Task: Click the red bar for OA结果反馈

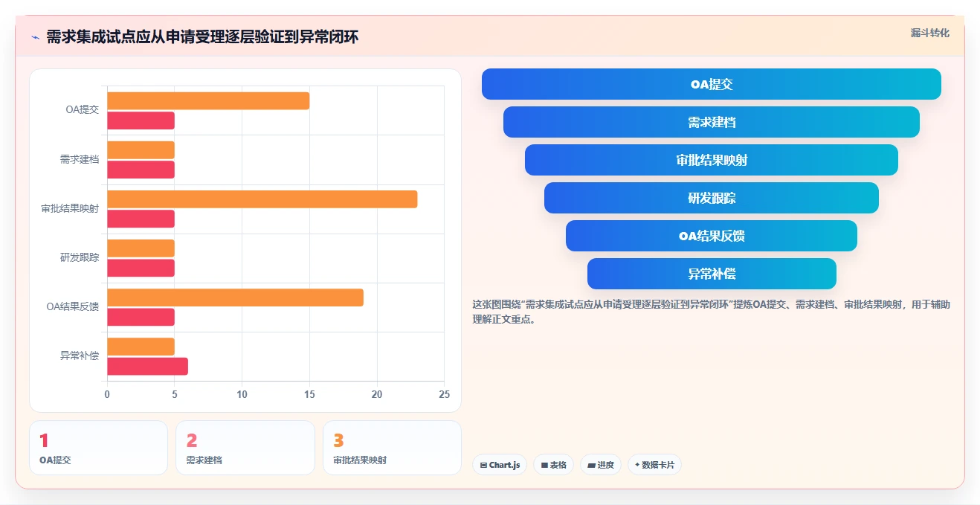Action: click(141, 317)
